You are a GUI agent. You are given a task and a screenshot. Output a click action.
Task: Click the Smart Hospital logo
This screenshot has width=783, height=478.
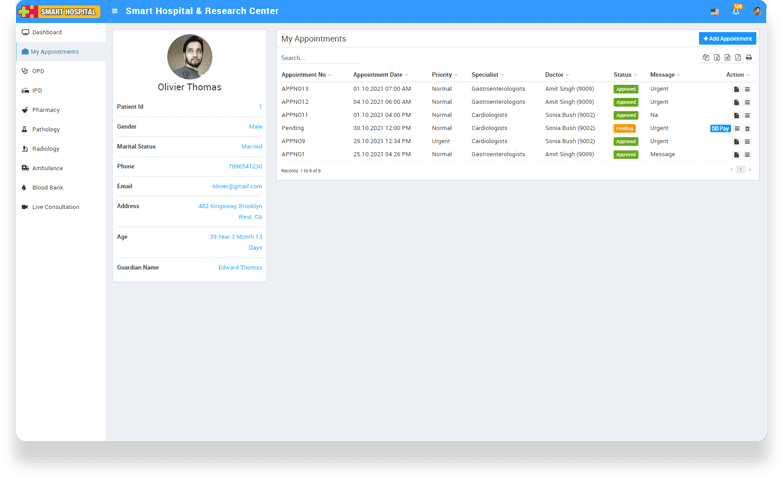59,11
